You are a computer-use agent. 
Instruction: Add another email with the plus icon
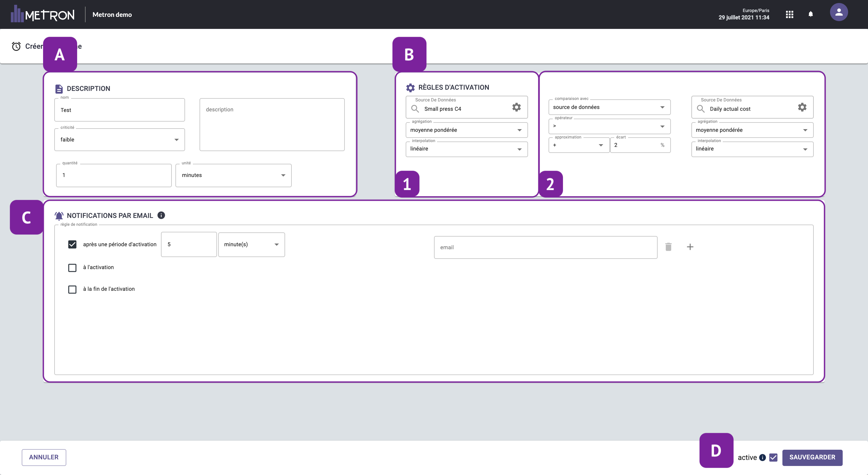pyautogui.click(x=690, y=247)
